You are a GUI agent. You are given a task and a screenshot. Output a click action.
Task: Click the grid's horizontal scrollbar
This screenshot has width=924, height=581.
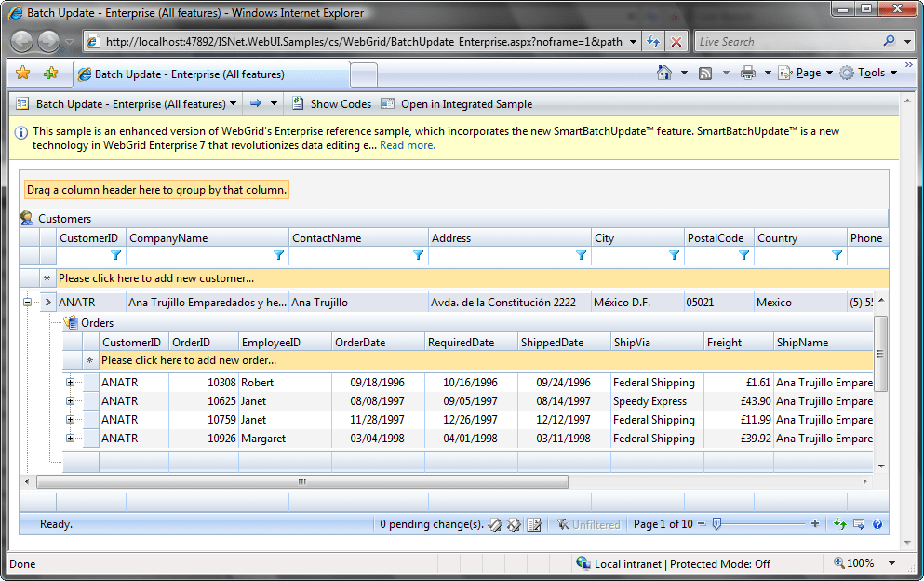[301, 481]
